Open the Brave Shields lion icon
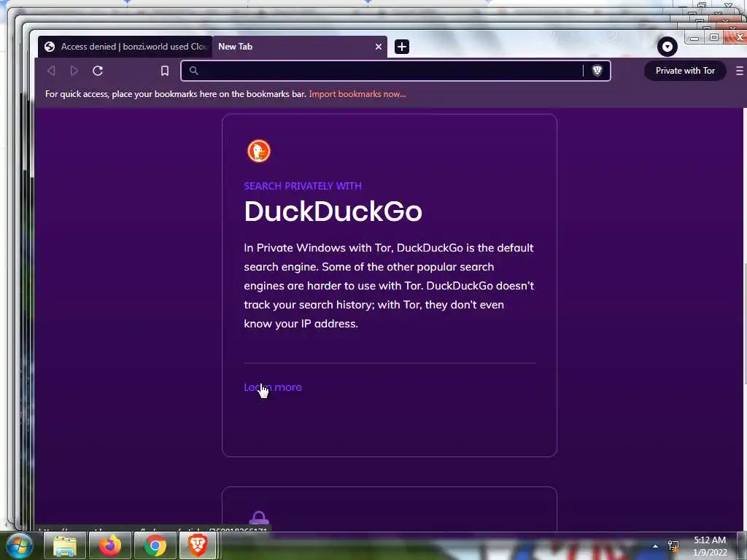747x560 pixels. click(x=597, y=71)
